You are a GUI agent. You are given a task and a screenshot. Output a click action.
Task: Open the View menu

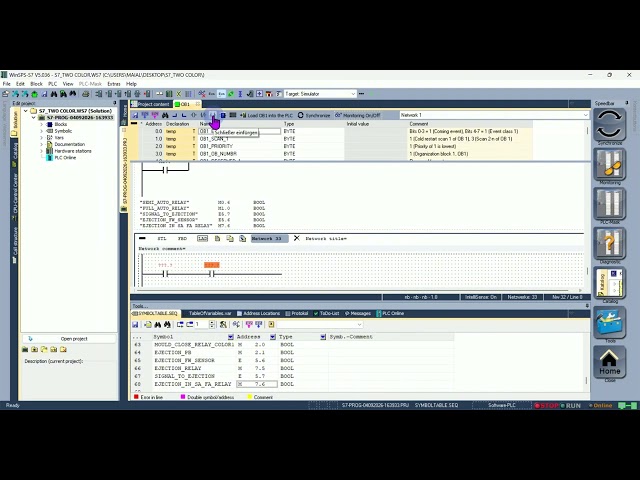tap(68, 84)
